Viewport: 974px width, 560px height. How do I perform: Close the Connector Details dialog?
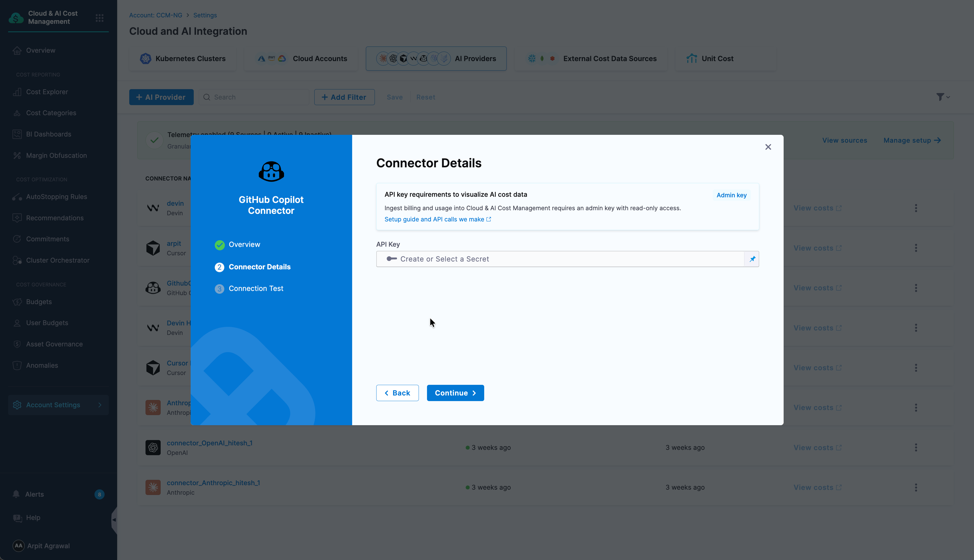(768, 147)
